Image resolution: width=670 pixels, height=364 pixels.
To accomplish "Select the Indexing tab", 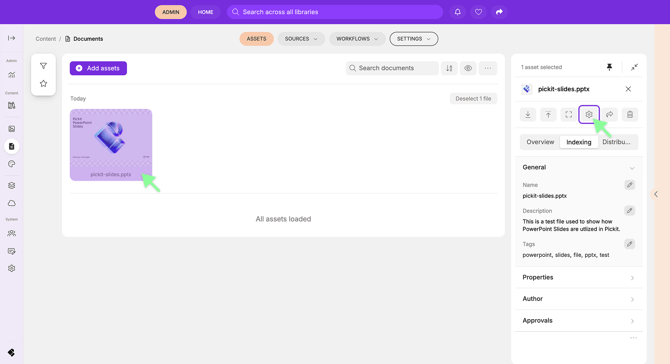I will 579,142.
